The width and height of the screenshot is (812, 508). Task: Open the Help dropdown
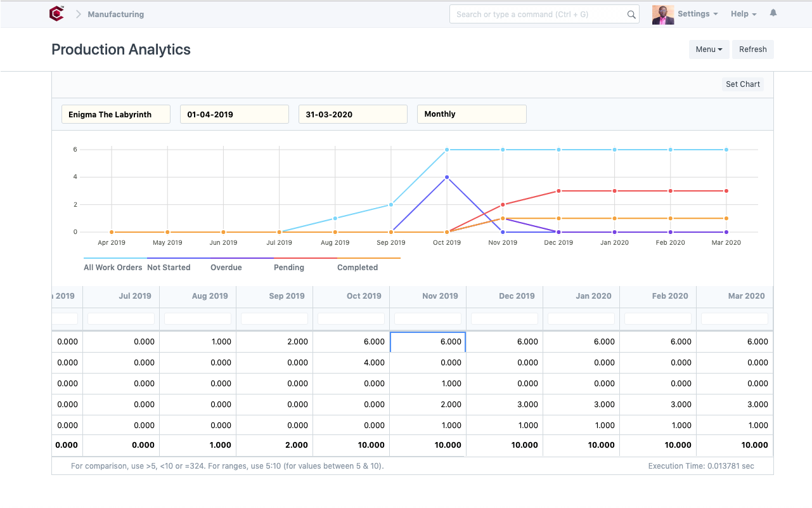(743, 13)
